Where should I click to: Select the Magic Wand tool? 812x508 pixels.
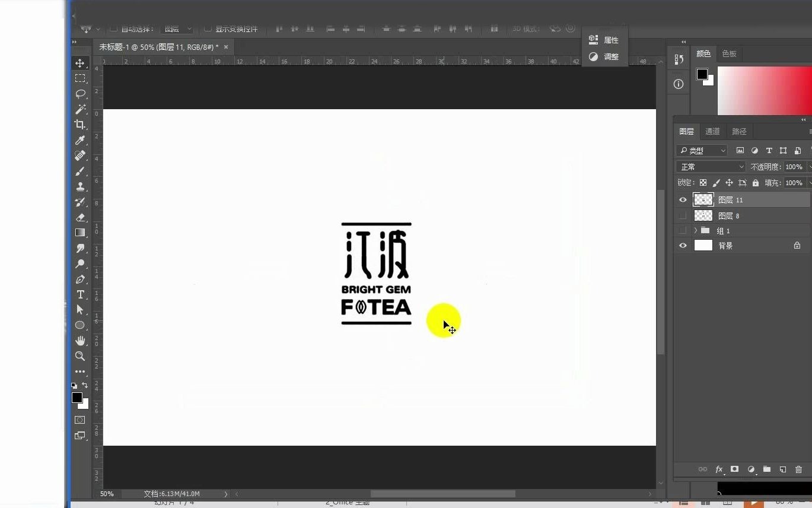click(x=80, y=109)
